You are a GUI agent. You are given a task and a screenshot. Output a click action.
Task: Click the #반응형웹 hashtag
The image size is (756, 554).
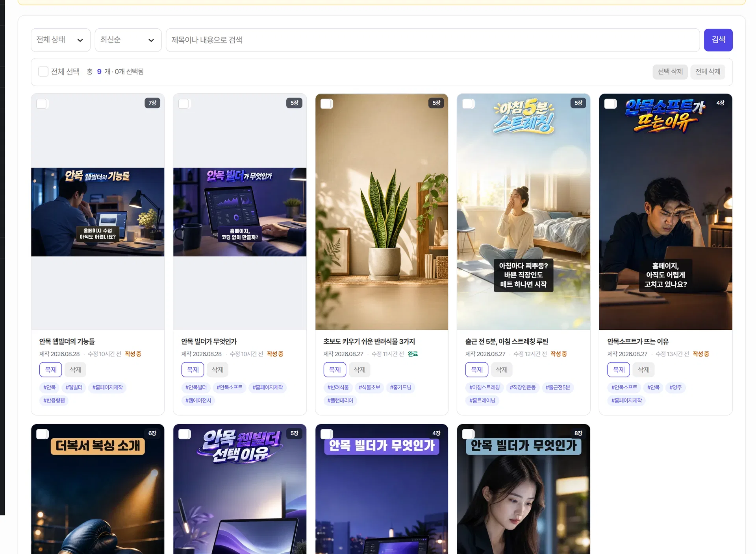pos(54,401)
